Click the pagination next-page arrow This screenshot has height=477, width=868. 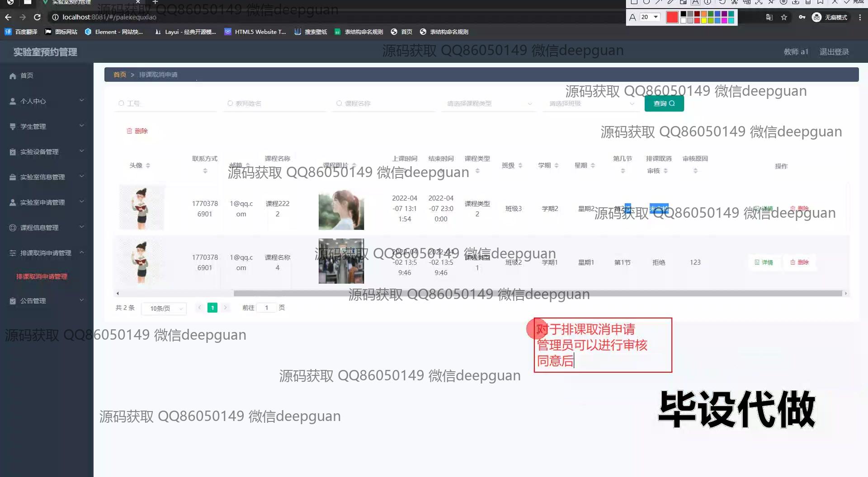click(x=225, y=308)
